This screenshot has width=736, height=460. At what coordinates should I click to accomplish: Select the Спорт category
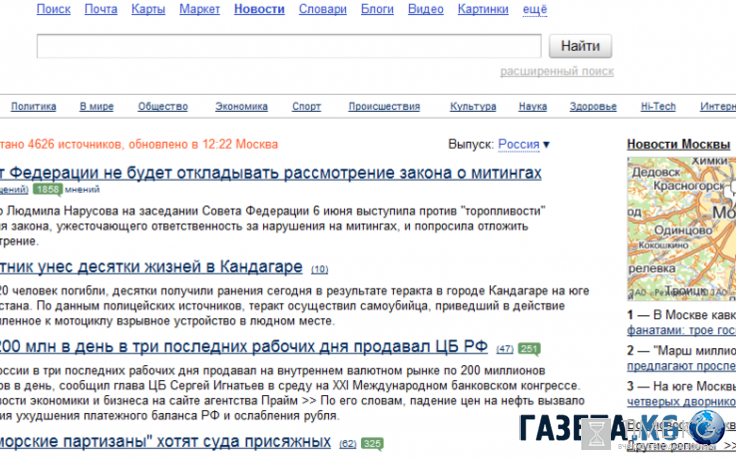point(307,107)
